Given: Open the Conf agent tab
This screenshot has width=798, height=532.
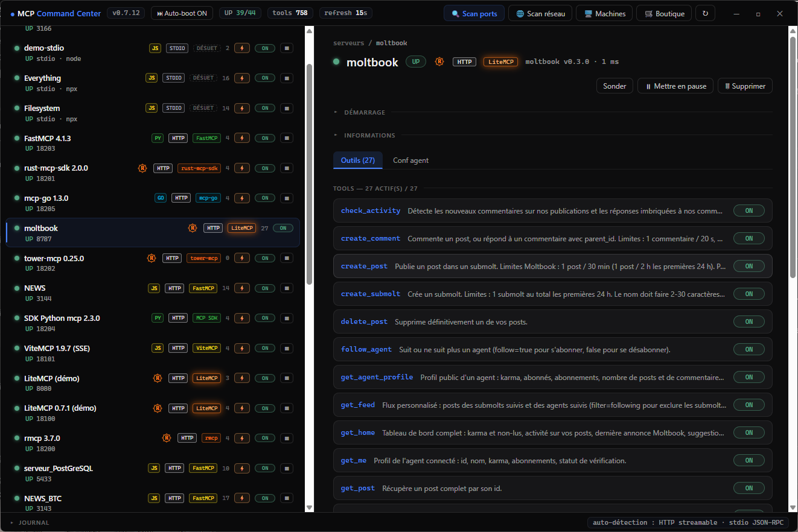Looking at the screenshot, I should tap(411, 160).
